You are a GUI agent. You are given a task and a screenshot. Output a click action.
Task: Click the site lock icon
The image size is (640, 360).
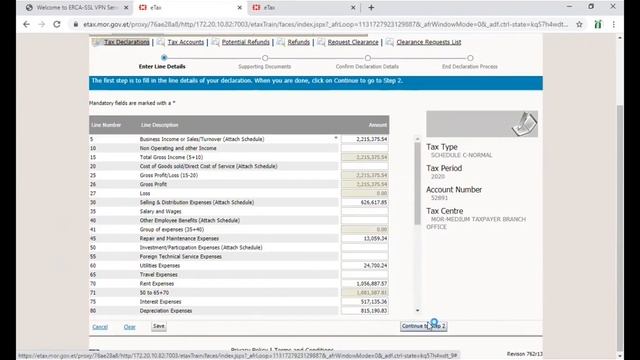(x=76, y=24)
